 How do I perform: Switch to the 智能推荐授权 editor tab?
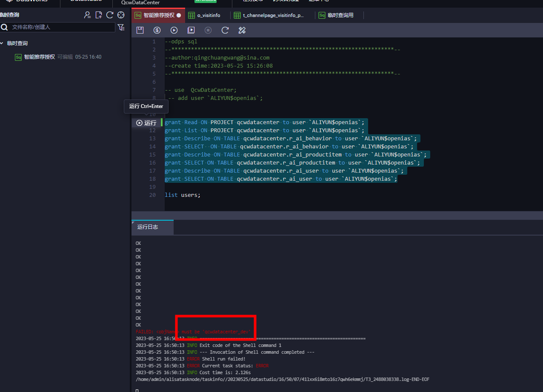pyautogui.click(x=159, y=15)
